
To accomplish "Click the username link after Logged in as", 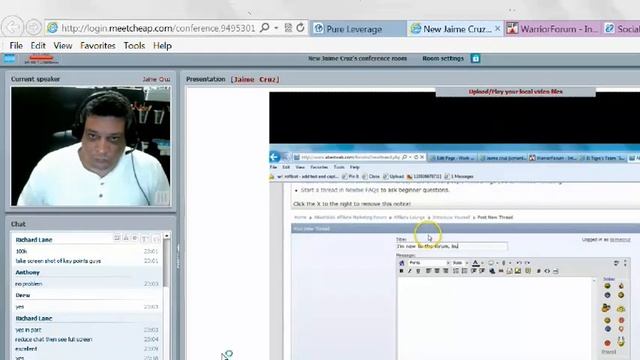I will pos(620,240).
